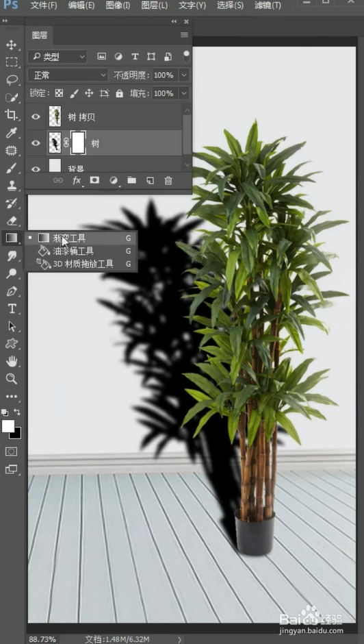Viewport: 364px width, 644px height.
Task: Select the Clone Stamp tool
Action: click(x=12, y=185)
